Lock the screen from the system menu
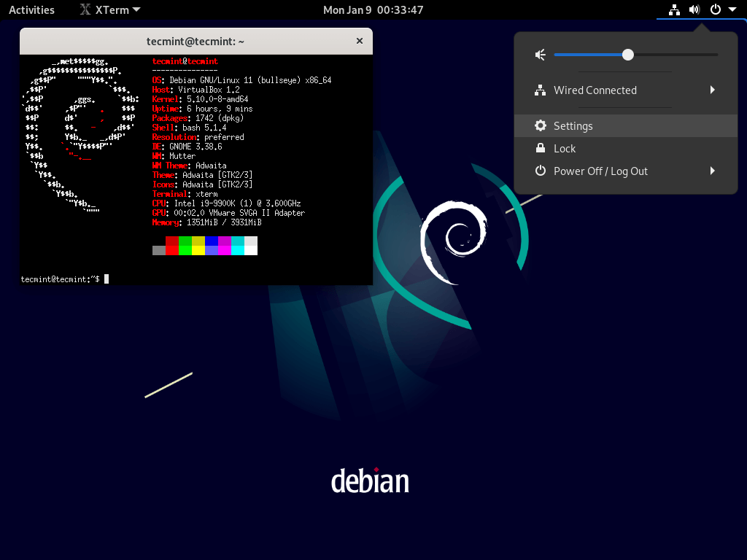This screenshot has height=560, width=747. point(565,148)
